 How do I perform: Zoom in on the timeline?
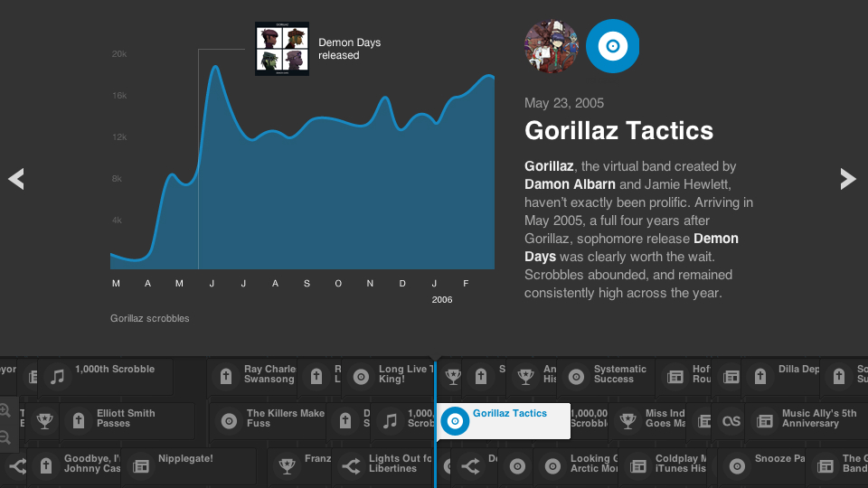click(5, 411)
